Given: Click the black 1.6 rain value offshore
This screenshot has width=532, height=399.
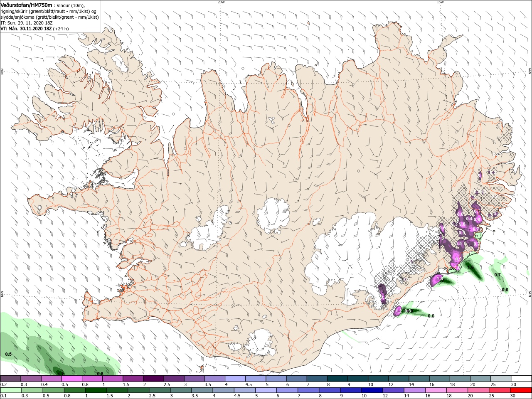Looking at the screenshot, I should tap(471, 268).
